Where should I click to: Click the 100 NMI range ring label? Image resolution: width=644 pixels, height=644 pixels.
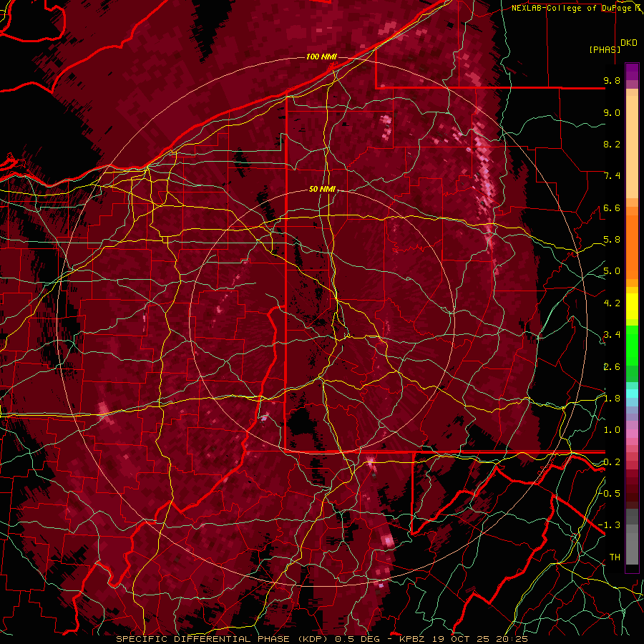click(x=321, y=57)
